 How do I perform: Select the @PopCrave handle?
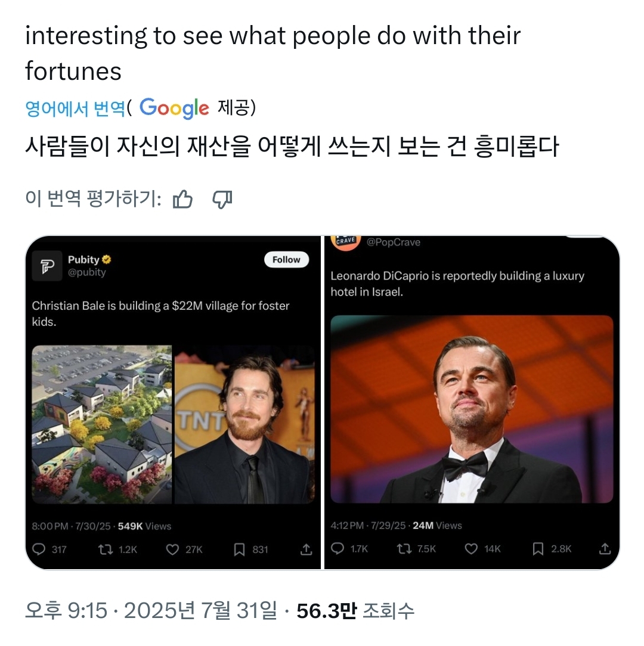click(393, 241)
